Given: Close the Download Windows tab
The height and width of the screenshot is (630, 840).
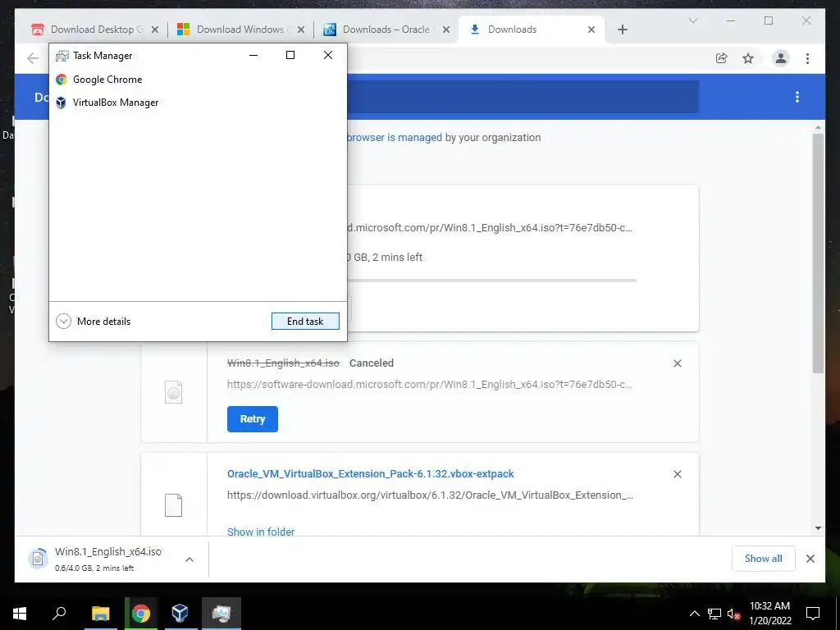Looking at the screenshot, I should pyautogui.click(x=300, y=30).
